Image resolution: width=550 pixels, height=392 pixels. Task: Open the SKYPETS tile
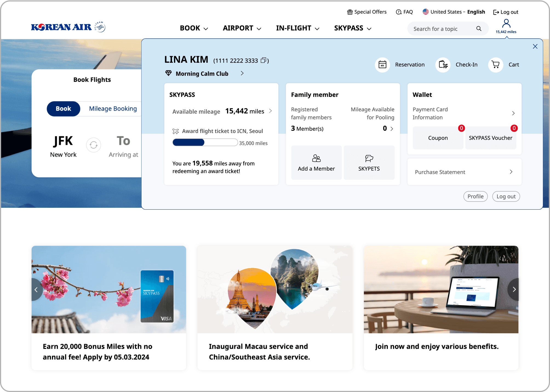369,163
